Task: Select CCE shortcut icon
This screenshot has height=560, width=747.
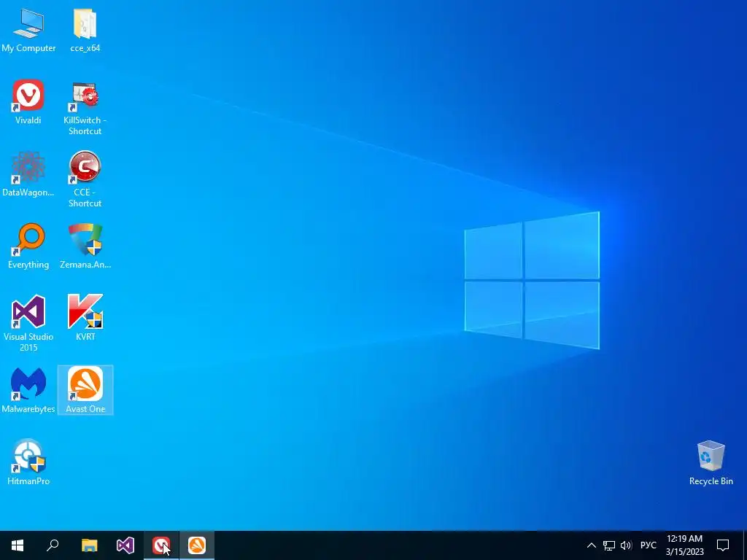Action: click(x=85, y=179)
